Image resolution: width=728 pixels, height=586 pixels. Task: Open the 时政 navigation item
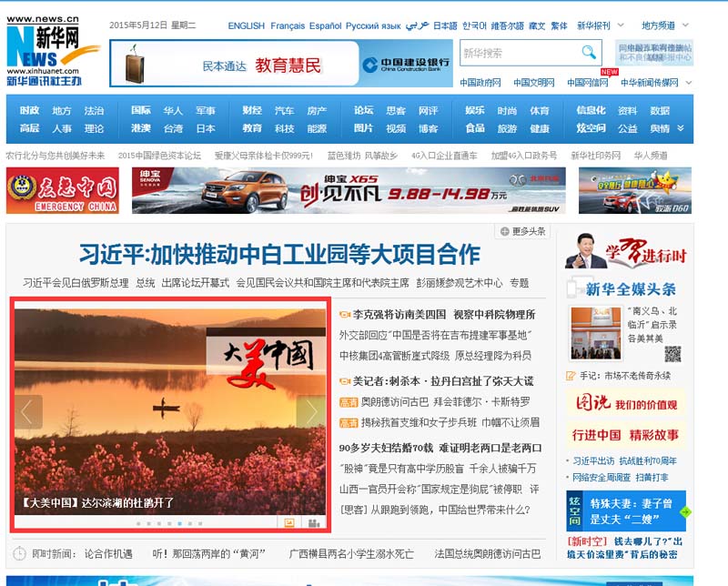point(29,110)
